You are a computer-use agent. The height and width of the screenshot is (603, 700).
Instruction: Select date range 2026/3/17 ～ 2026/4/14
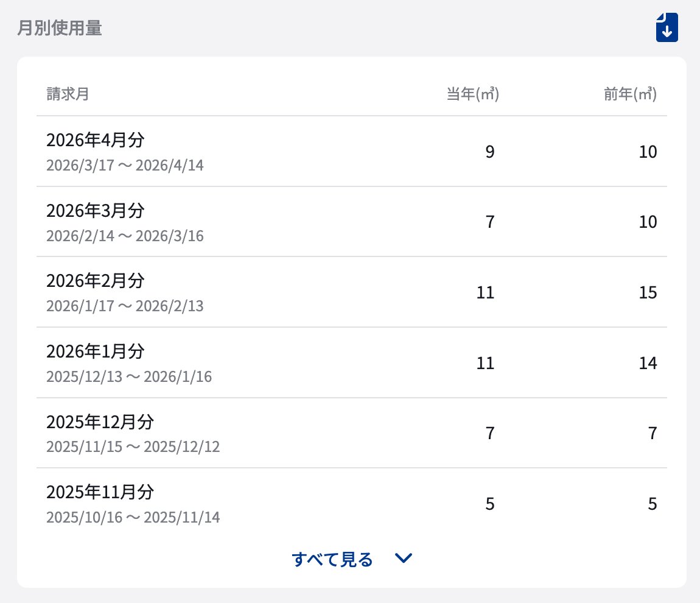pos(125,165)
